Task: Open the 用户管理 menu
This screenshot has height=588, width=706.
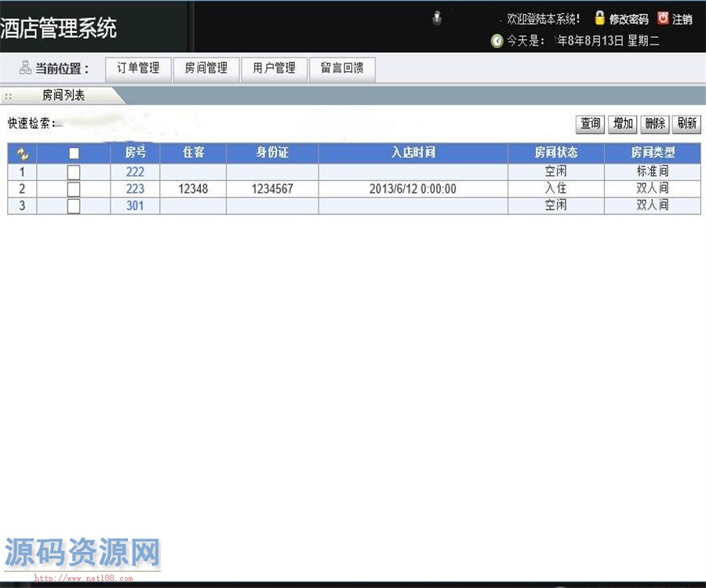Action: click(275, 68)
